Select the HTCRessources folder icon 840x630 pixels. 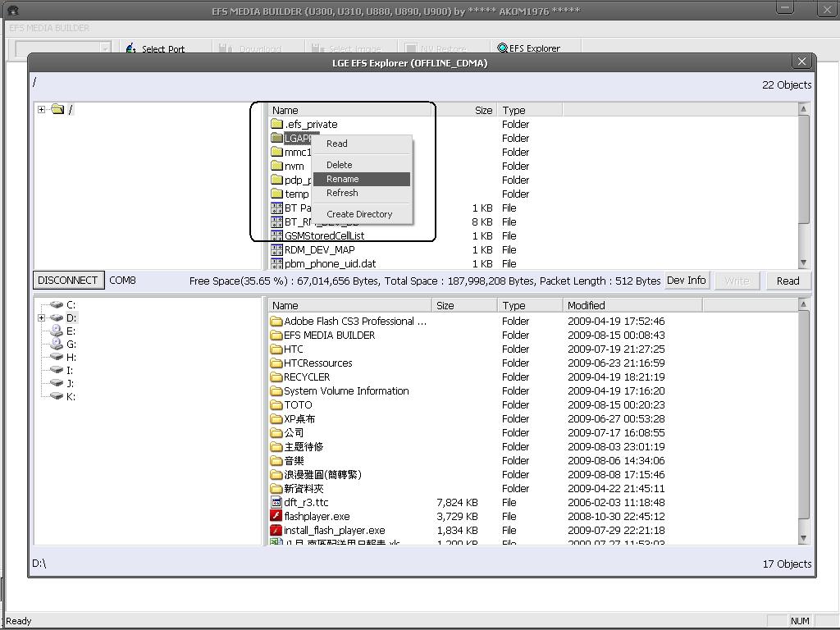[276, 363]
